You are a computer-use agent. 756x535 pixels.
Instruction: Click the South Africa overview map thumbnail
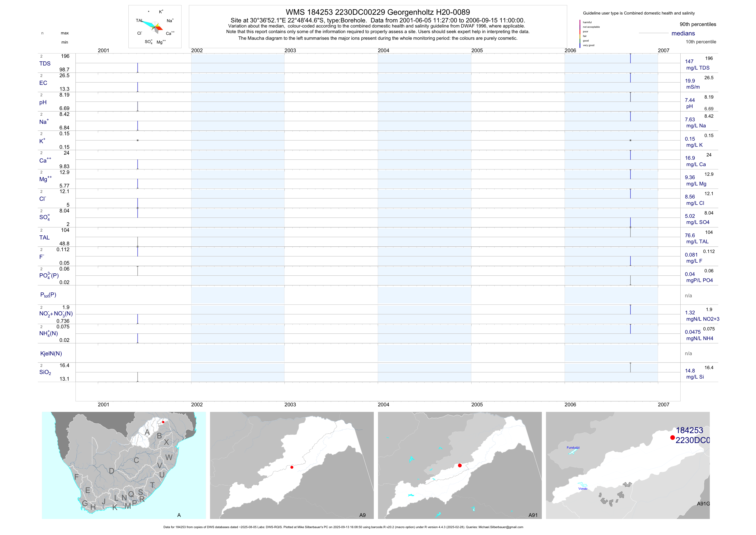(124, 465)
